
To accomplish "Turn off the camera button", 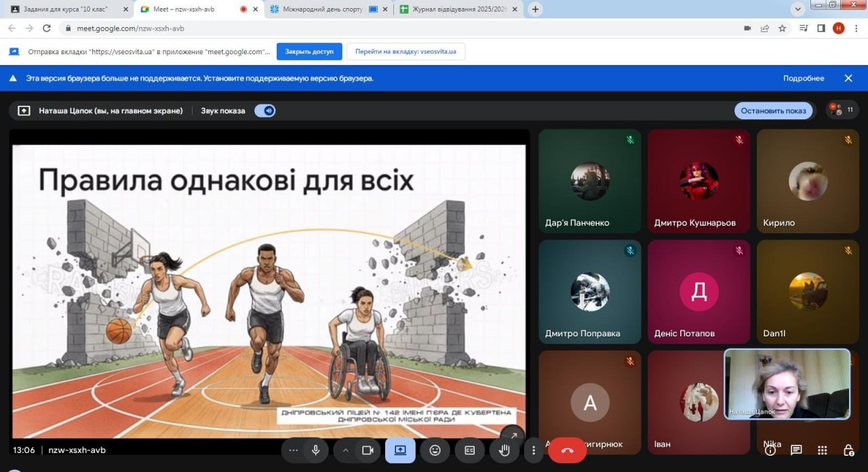I will (368, 450).
